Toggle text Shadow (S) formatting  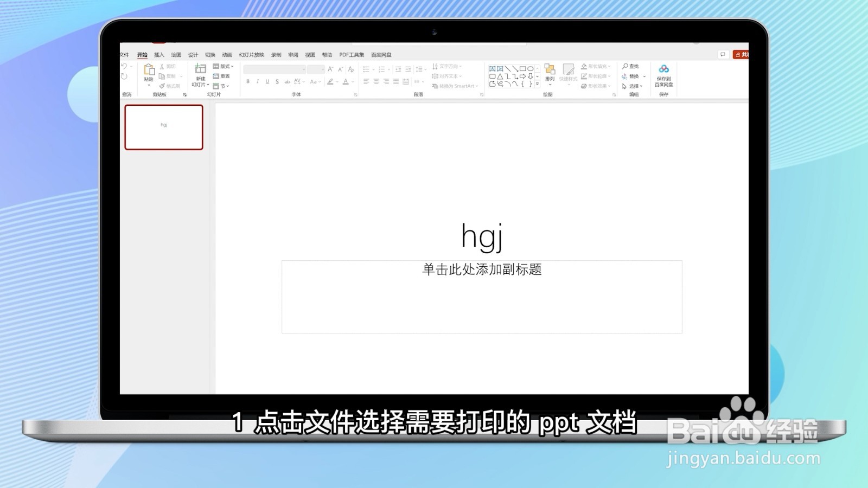[x=277, y=81]
